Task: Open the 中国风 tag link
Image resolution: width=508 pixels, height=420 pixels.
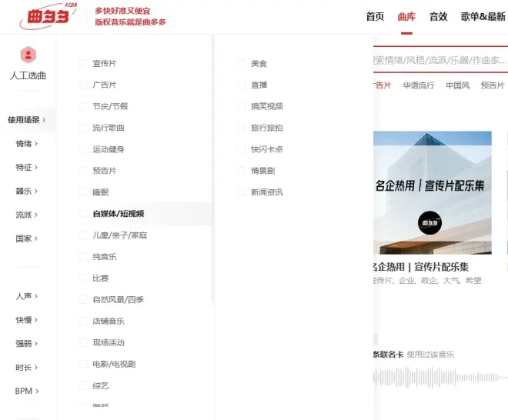Action: [457, 85]
